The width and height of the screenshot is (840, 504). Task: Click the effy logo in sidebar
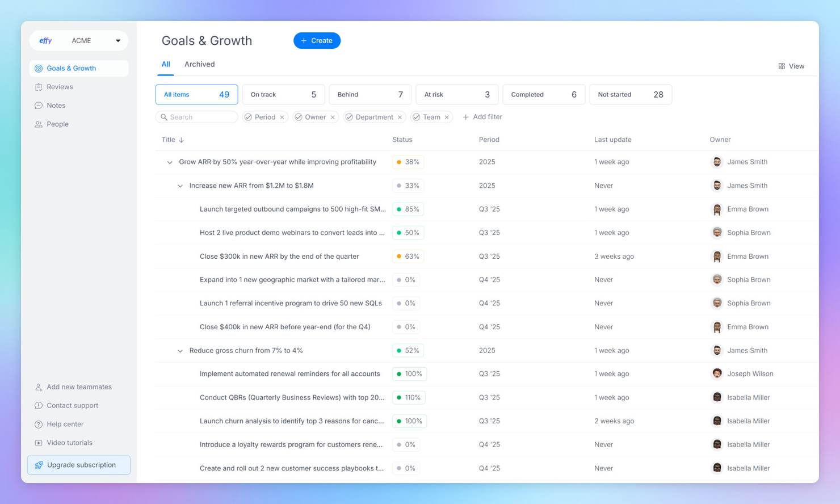(x=45, y=41)
